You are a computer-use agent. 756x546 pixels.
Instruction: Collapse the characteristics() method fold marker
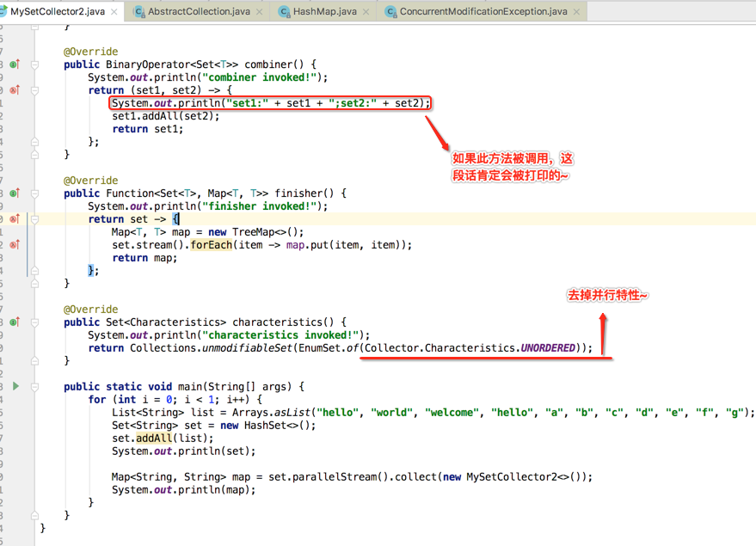34,322
